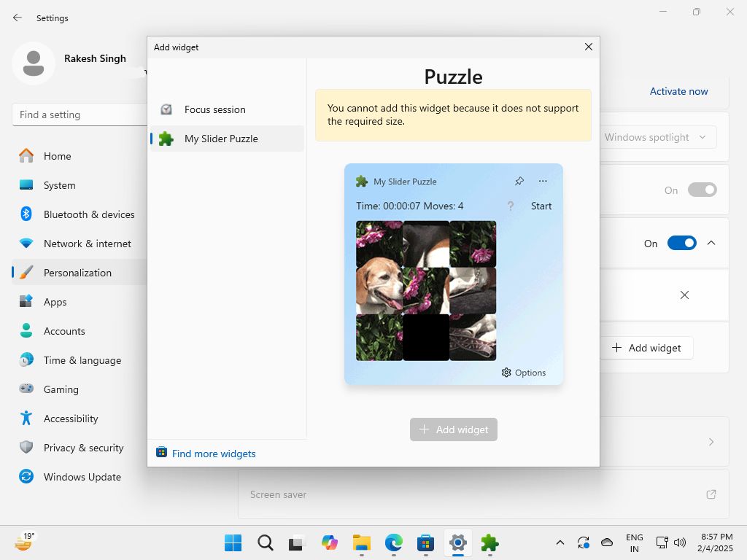
Task: Go back using Settings back arrow
Action: [18, 17]
